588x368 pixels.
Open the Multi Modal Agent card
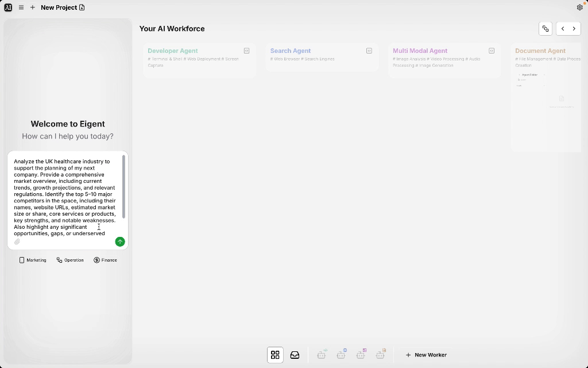444,60
